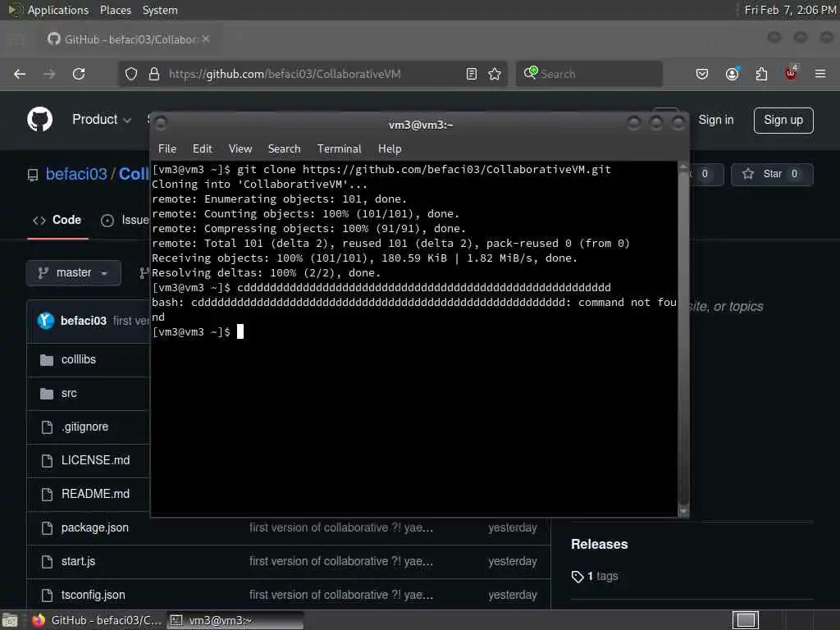Open the System menu in top panel

(x=160, y=10)
